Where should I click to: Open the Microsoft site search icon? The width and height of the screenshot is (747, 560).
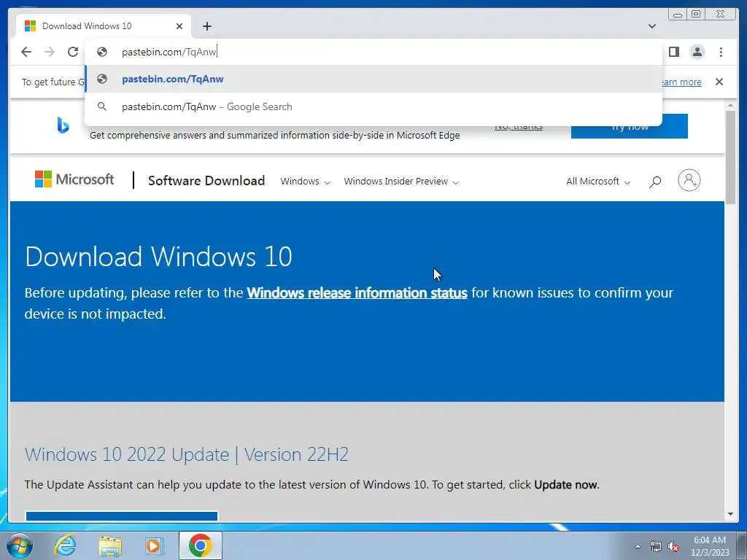coord(655,182)
